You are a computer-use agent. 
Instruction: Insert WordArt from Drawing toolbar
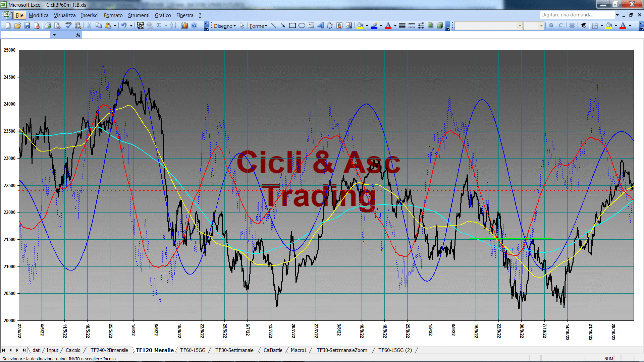pos(320,26)
